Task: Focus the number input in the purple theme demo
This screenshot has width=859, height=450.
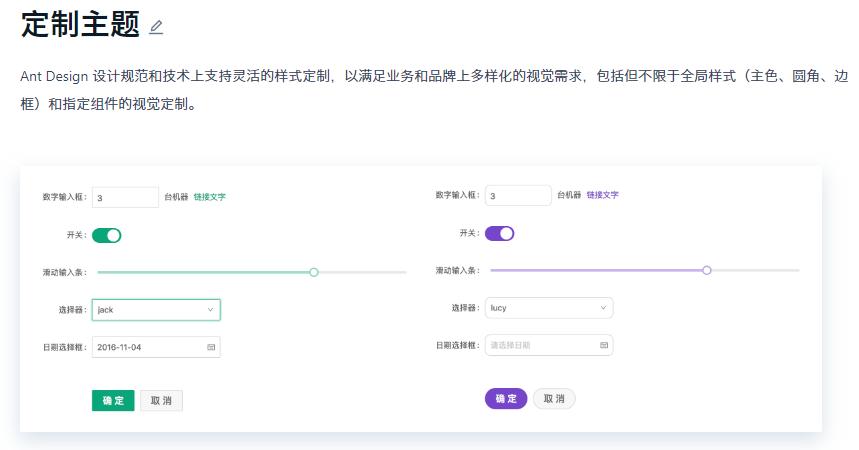Action: tap(518, 196)
